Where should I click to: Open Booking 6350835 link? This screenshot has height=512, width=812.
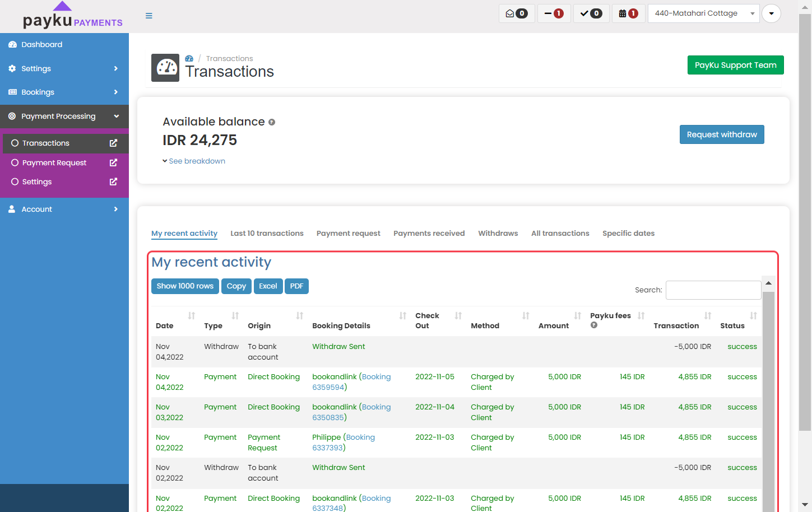351,412
